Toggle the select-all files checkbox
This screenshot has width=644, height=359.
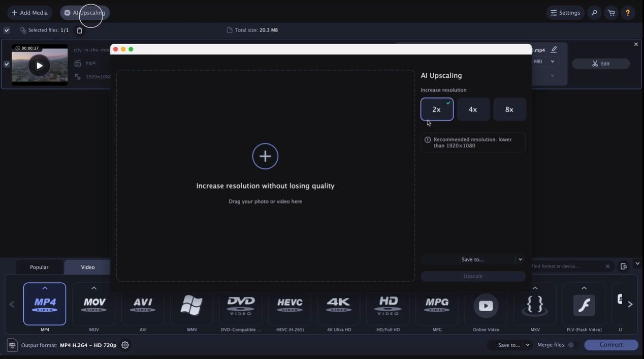(6, 29)
